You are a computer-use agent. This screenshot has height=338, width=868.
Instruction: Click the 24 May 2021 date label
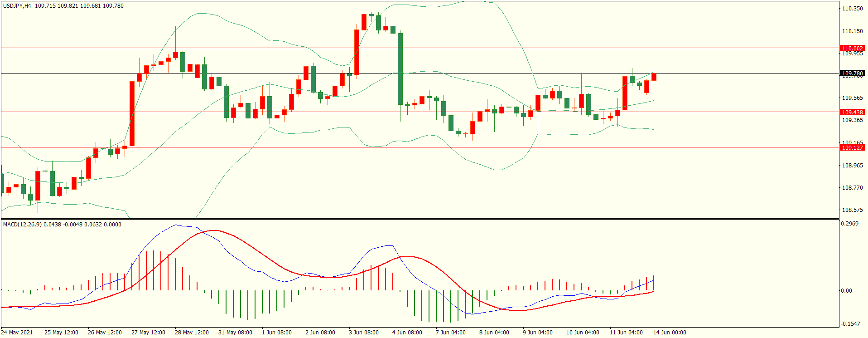[17, 333]
